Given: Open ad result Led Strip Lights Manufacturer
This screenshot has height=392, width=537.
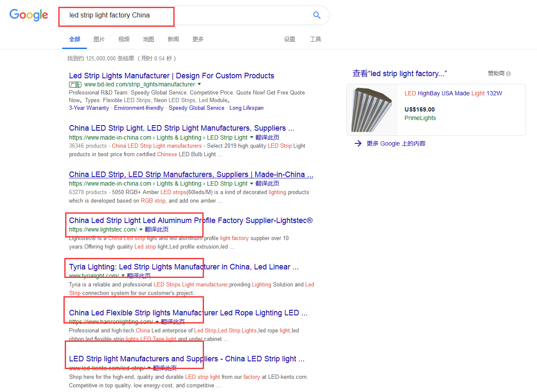Looking at the screenshot, I should point(172,76).
